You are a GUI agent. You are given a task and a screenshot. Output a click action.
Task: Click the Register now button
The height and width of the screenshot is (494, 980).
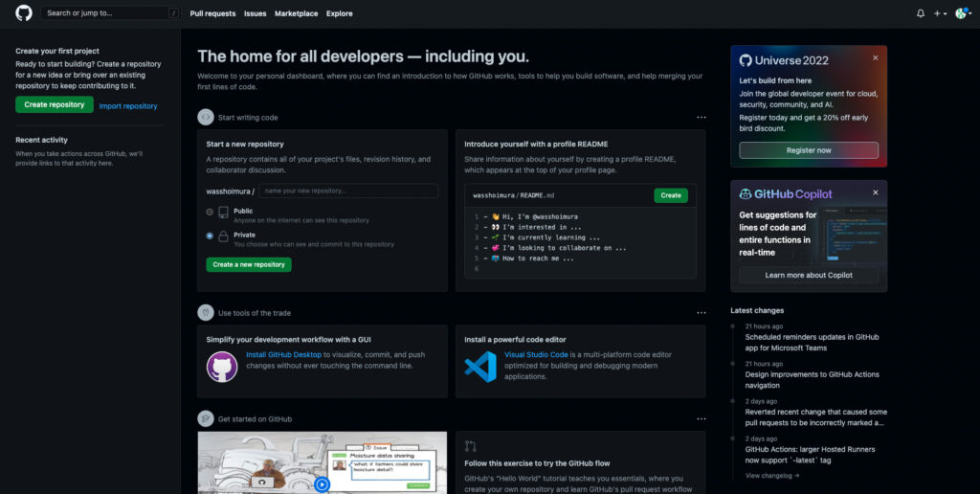pos(809,150)
